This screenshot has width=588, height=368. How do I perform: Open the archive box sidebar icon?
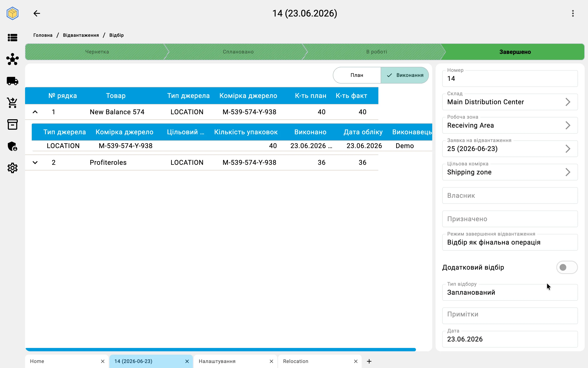12,124
